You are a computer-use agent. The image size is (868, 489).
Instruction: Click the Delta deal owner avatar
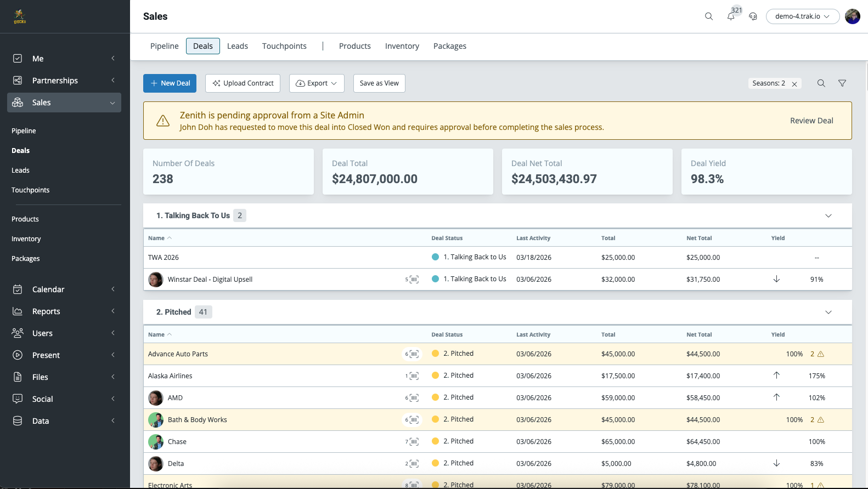156,464
